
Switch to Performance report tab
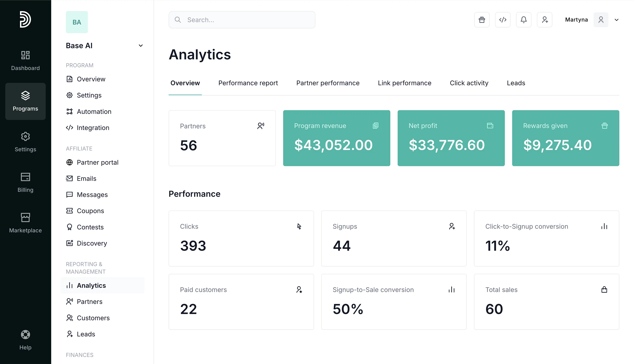[x=248, y=83]
